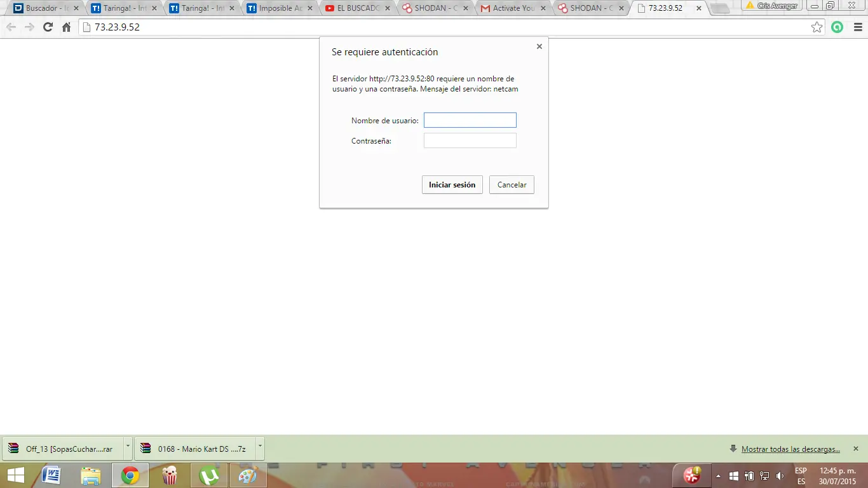Click the Chrome forward arrow

click(29, 27)
